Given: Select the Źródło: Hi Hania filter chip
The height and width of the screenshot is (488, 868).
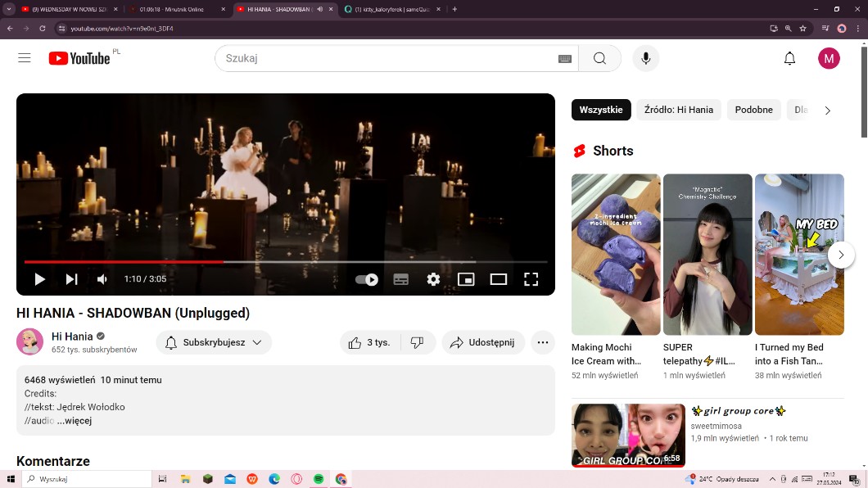Looking at the screenshot, I should coord(678,110).
